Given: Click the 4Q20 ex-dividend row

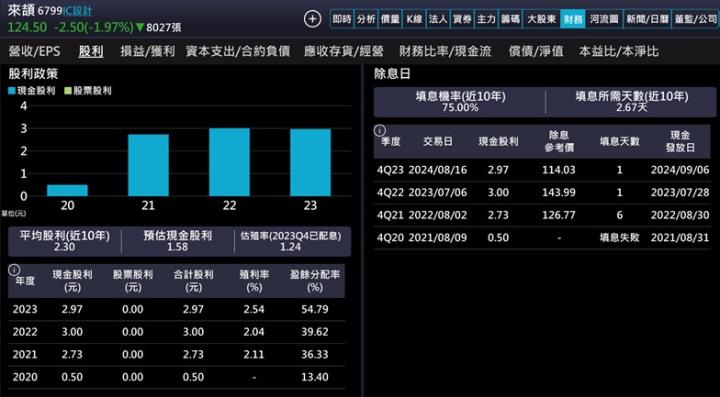Looking at the screenshot, I should (x=542, y=238).
